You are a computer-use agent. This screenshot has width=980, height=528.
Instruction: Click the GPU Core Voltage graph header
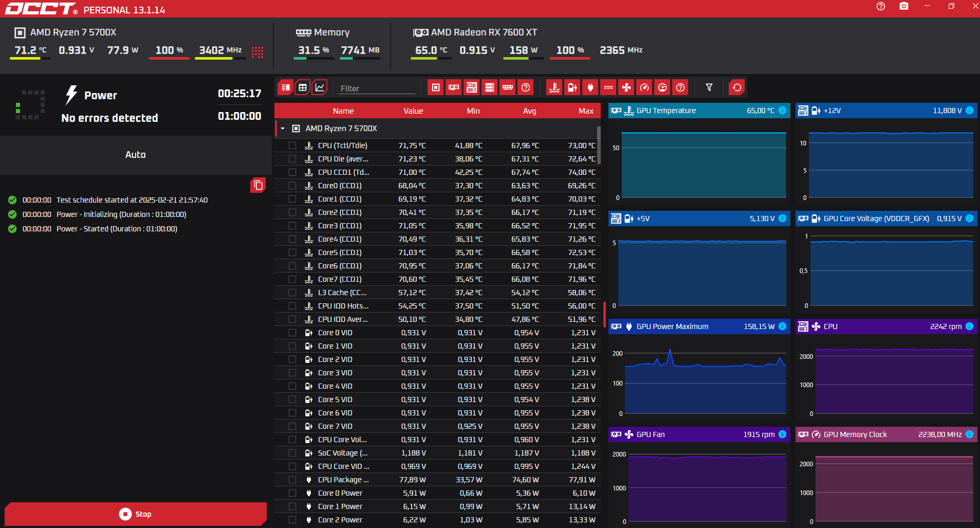pyautogui.click(x=886, y=219)
